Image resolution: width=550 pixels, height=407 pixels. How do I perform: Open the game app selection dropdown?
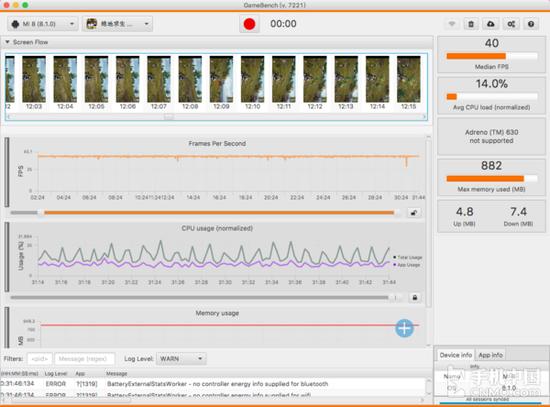[x=118, y=24]
